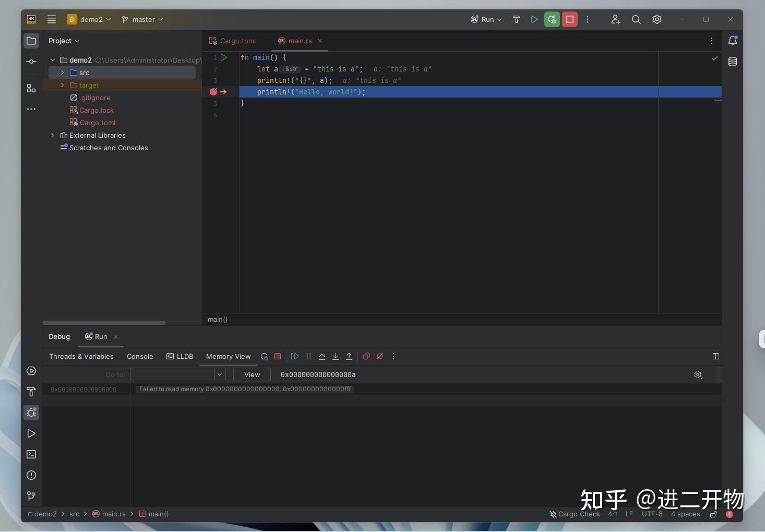Screen dimensions: 765x532
Task: Open the master branch dropdown
Action: 142,19
